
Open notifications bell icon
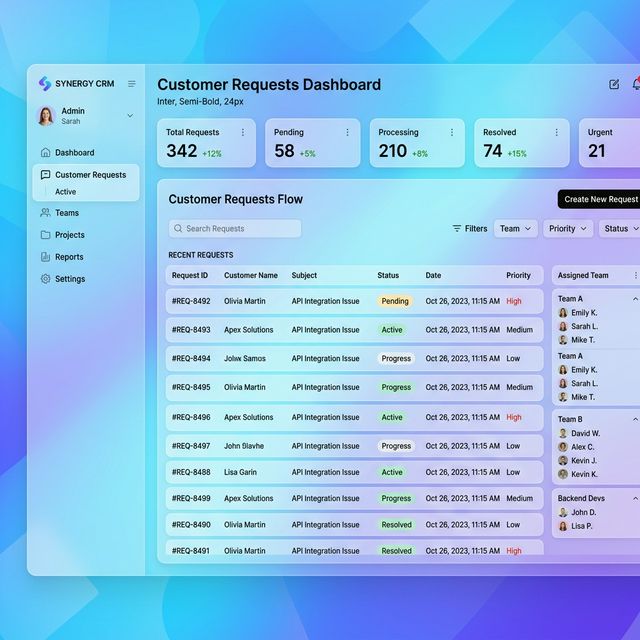[x=636, y=84]
